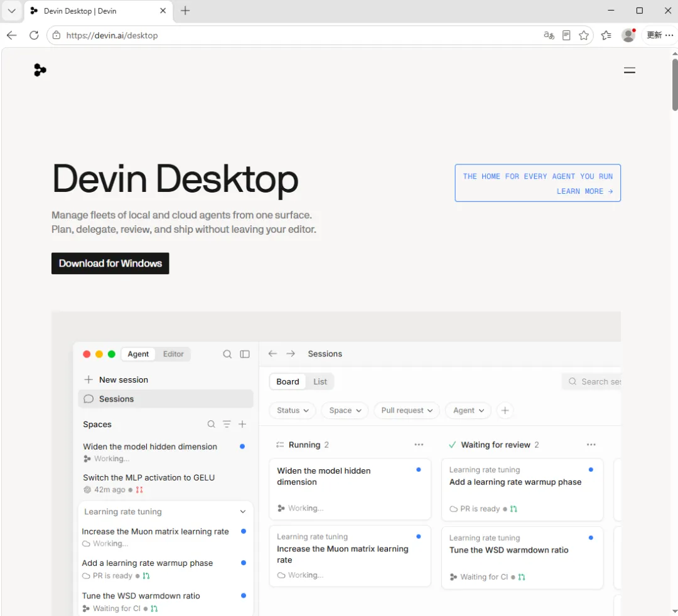Screen dimensions: 678x616
Task: Click the site info lock icon
Action: [56, 35]
